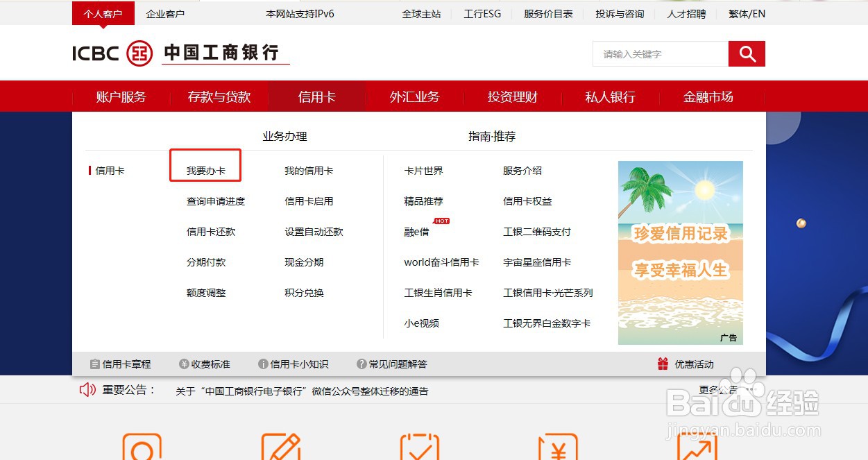Screen dimensions: 868x460
Task: Open world奋斗信用卡
Action: coord(441,262)
